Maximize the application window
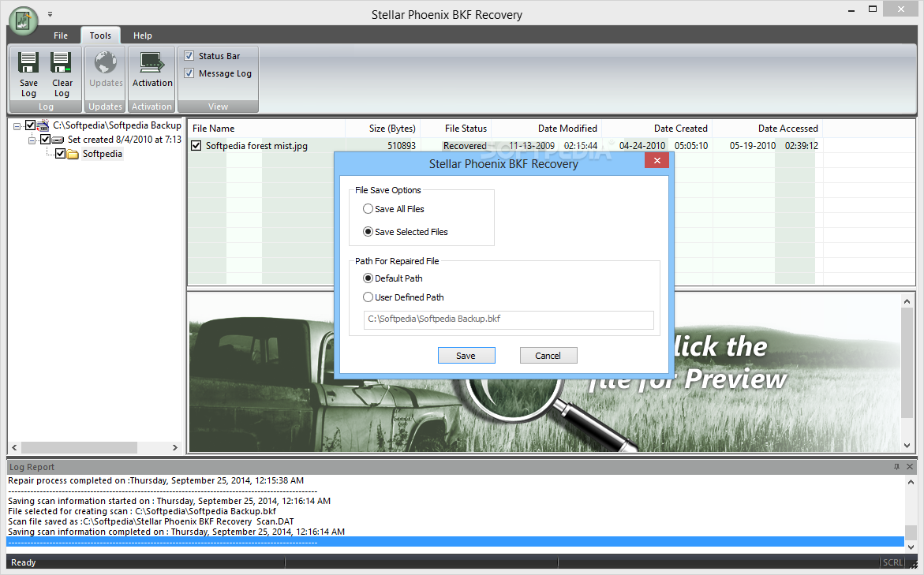924x575 pixels. point(873,9)
